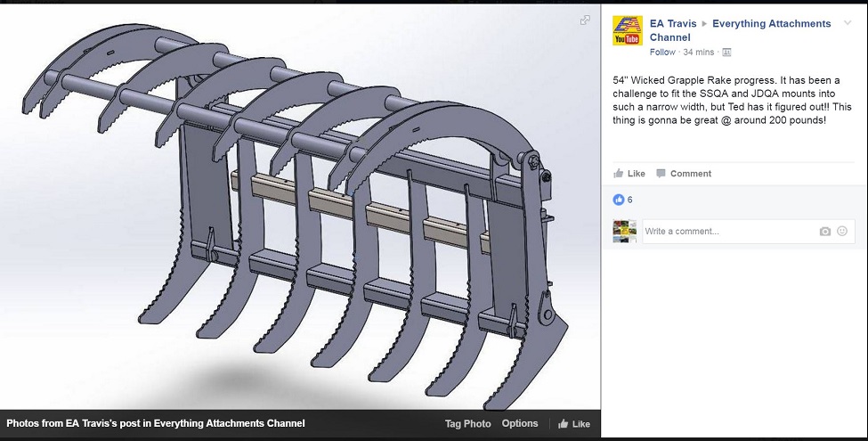This screenshot has height=441, width=868.
Task: Click the fullscreen expand icon on photo
Action: tap(585, 20)
